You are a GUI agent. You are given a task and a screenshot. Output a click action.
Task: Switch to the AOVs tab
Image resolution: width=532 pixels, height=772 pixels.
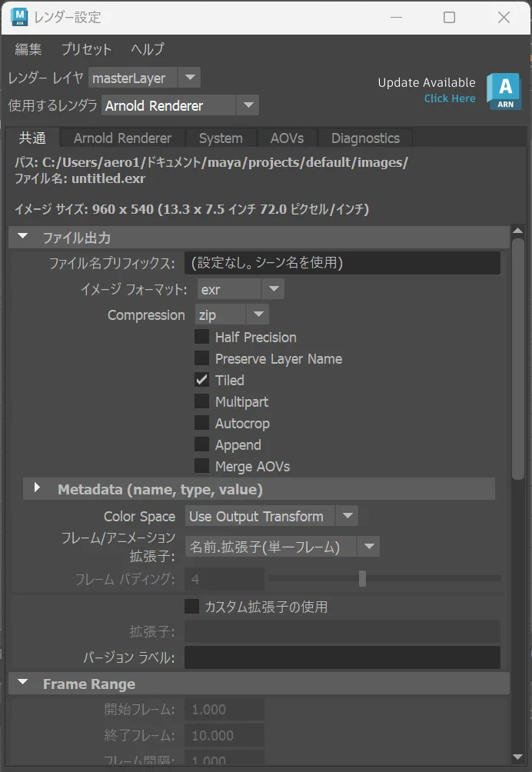(x=287, y=138)
